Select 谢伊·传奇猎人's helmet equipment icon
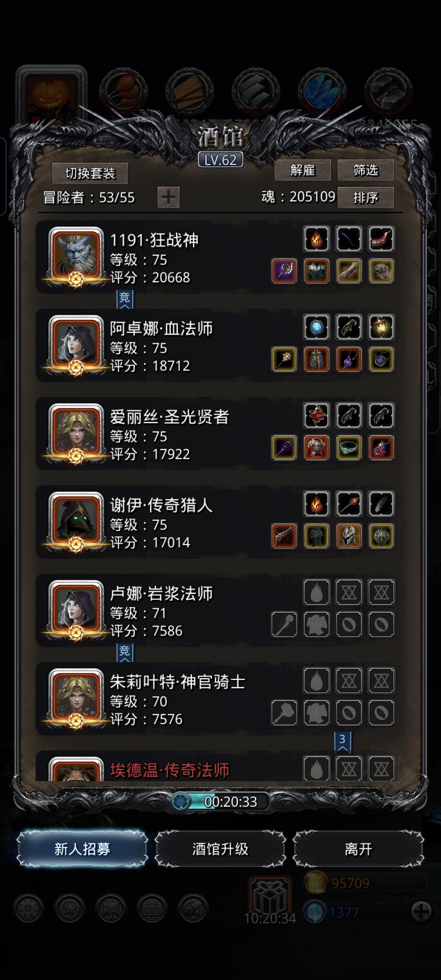Image resolution: width=441 pixels, height=980 pixels. coord(349,536)
